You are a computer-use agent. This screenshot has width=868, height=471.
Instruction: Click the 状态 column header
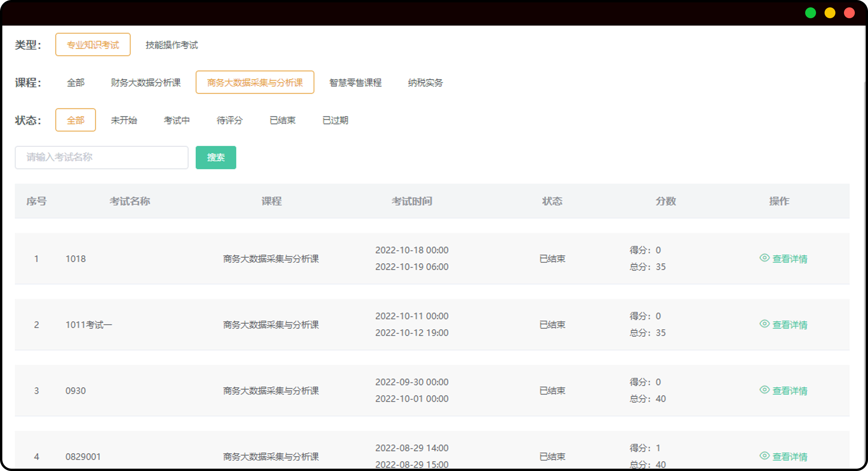click(552, 201)
